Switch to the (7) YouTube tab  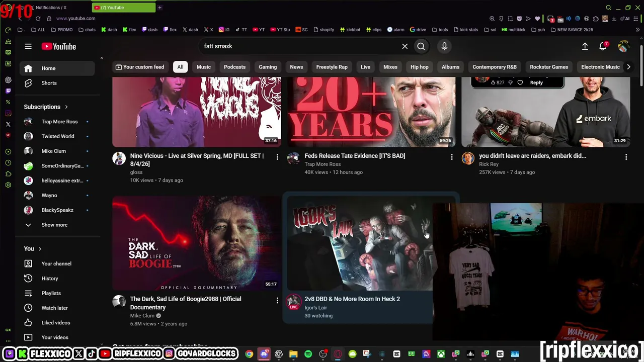124,8
